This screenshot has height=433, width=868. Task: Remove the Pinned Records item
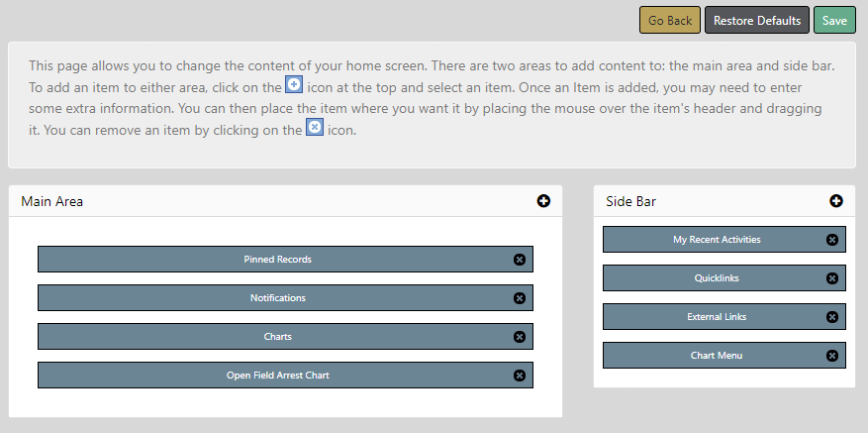pos(520,260)
